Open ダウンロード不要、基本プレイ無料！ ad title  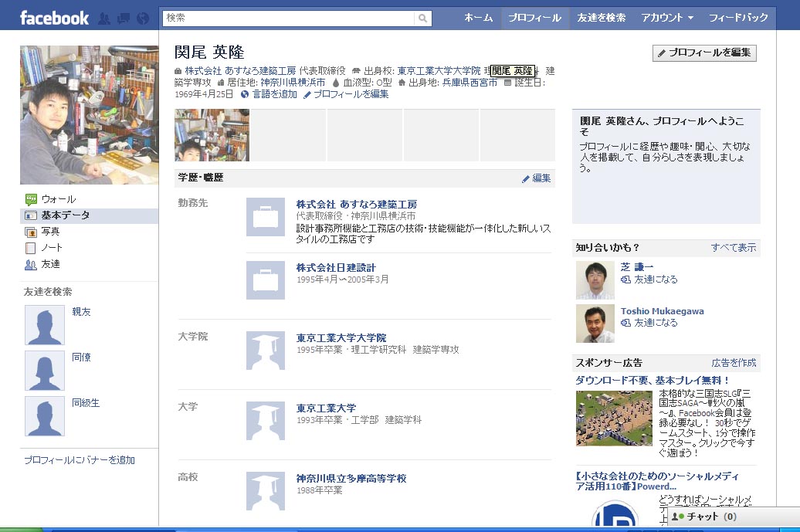652,381
